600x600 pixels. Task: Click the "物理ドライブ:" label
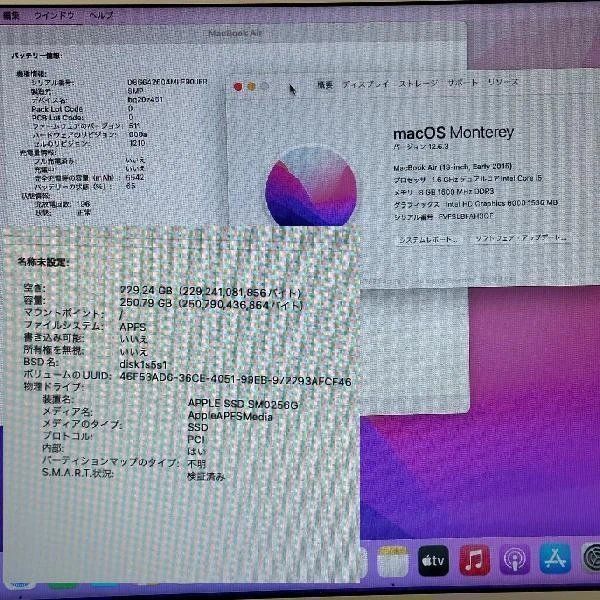(54, 387)
